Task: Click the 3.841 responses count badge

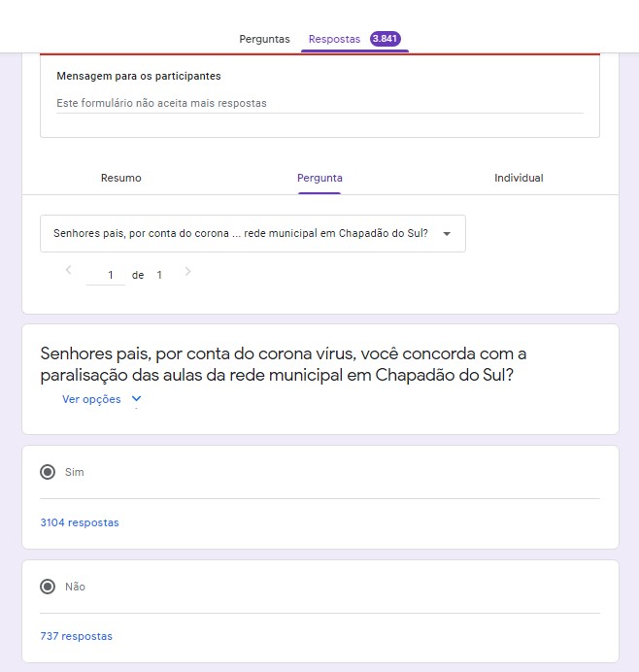Action: pos(385,39)
